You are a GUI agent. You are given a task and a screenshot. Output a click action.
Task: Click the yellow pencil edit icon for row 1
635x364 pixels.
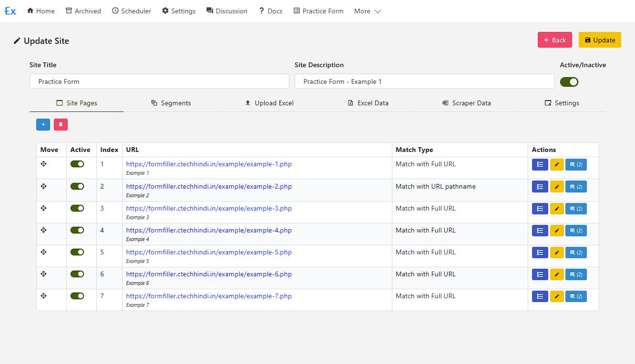coord(556,165)
